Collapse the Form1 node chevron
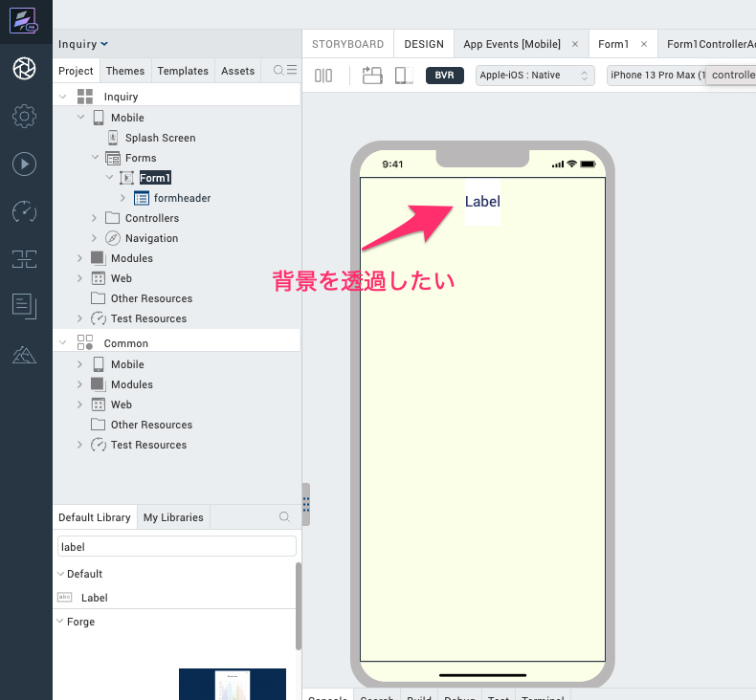Viewport: 756px width, 700px height. pyautogui.click(x=109, y=177)
